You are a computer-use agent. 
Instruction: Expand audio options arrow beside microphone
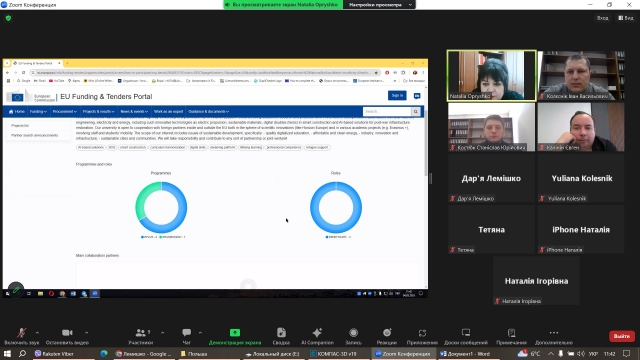(37, 333)
